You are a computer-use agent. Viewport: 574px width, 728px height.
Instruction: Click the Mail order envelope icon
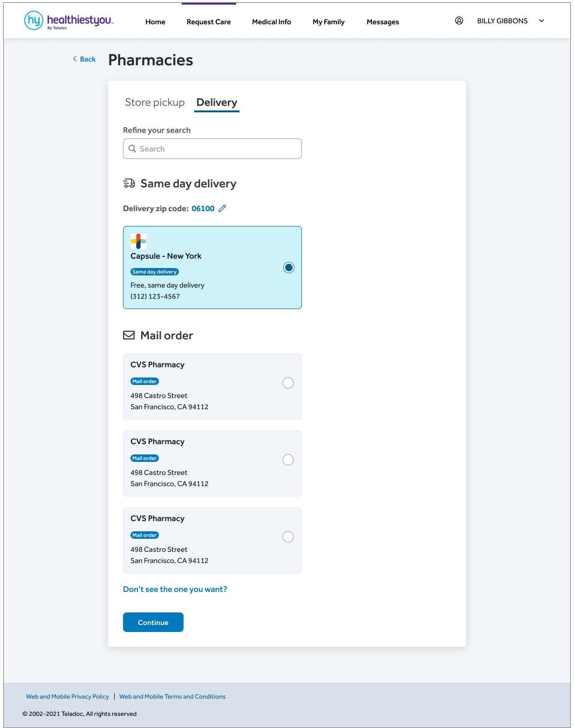(129, 335)
